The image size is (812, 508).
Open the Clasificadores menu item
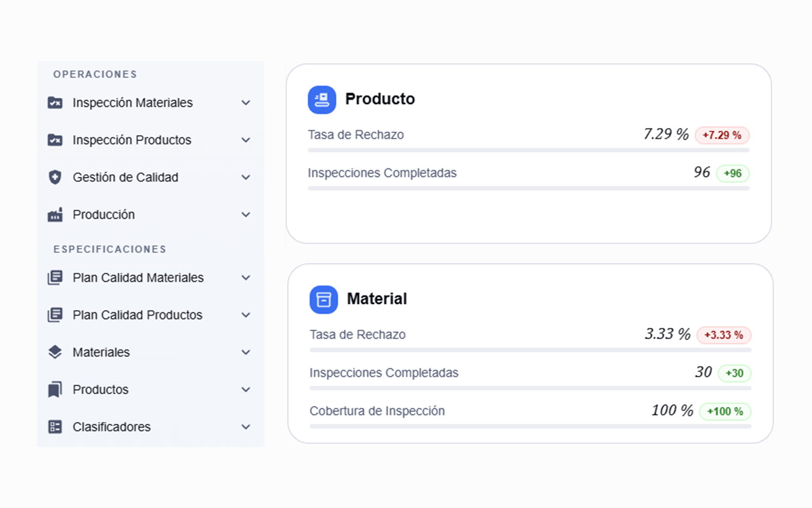click(150, 427)
